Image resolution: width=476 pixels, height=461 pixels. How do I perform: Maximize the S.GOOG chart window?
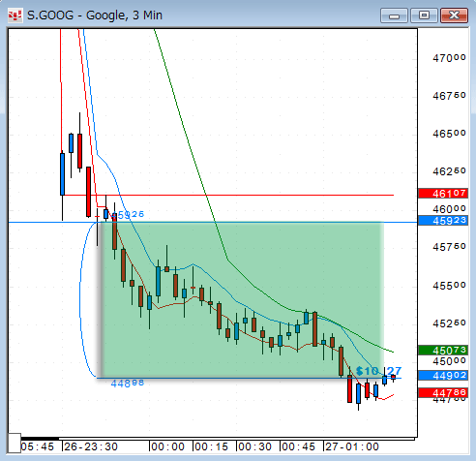click(424, 15)
